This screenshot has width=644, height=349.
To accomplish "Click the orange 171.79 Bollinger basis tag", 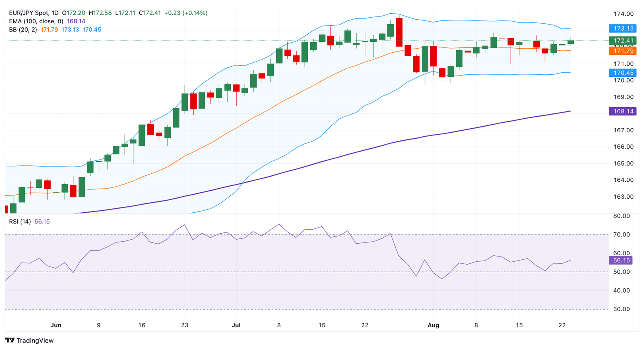I will coord(623,51).
